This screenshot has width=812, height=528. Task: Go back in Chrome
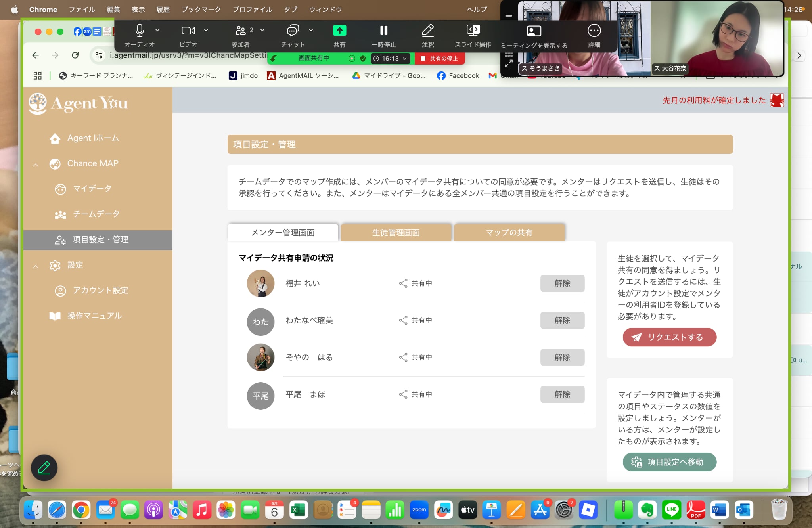(x=35, y=55)
